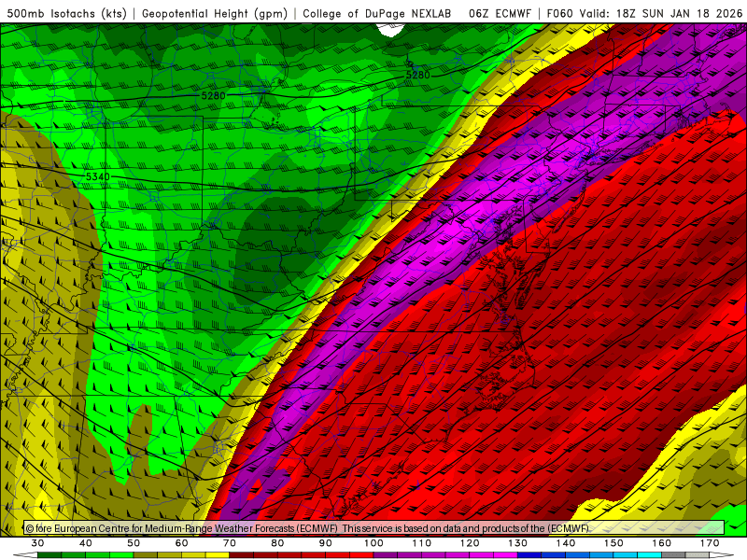Click the '120' colorbar scale value

pos(470,543)
